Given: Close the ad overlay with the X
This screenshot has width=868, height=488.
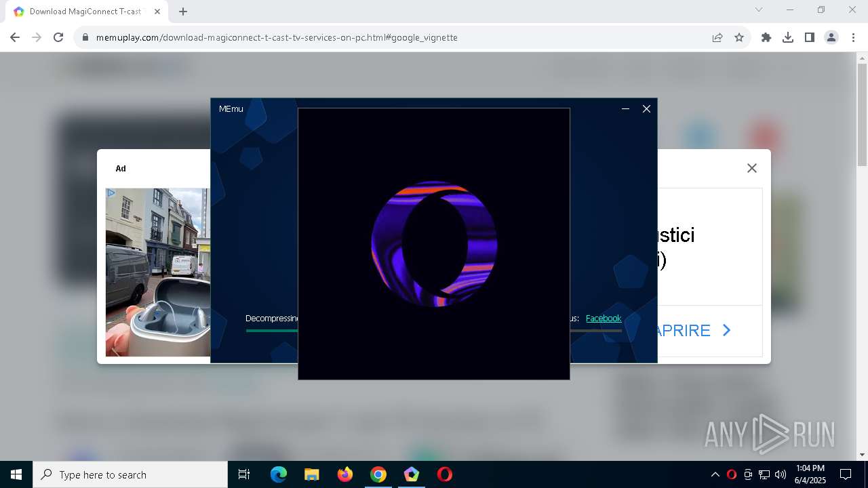Looking at the screenshot, I should [x=751, y=168].
